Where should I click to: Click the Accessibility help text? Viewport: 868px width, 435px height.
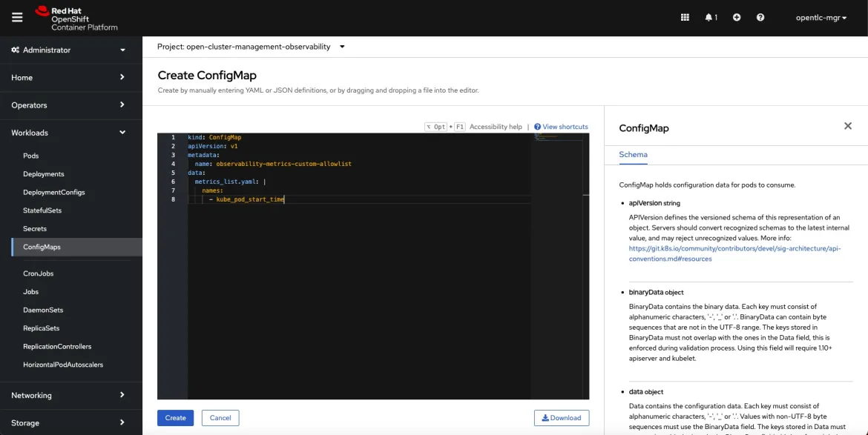click(x=496, y=127)
